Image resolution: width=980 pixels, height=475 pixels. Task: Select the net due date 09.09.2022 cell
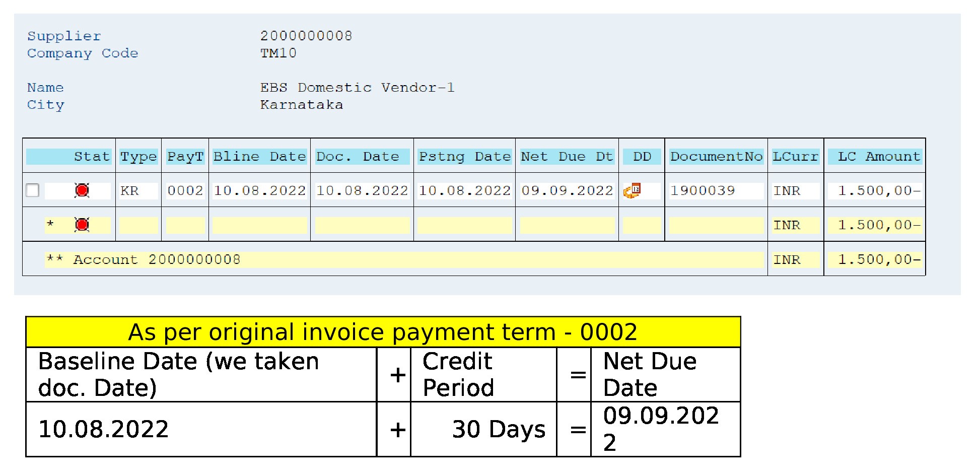coord(567,191)
